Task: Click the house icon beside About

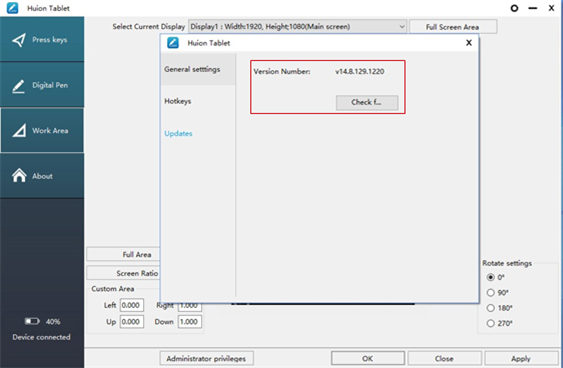Action: 19,176
